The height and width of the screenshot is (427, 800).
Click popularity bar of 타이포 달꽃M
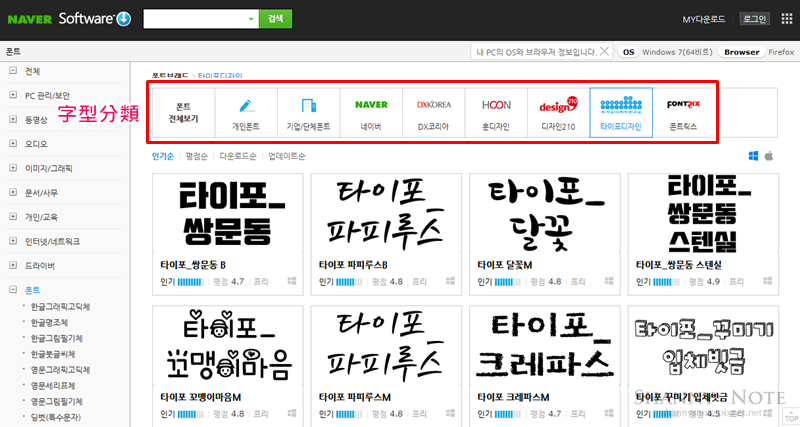tap(508, 282)
